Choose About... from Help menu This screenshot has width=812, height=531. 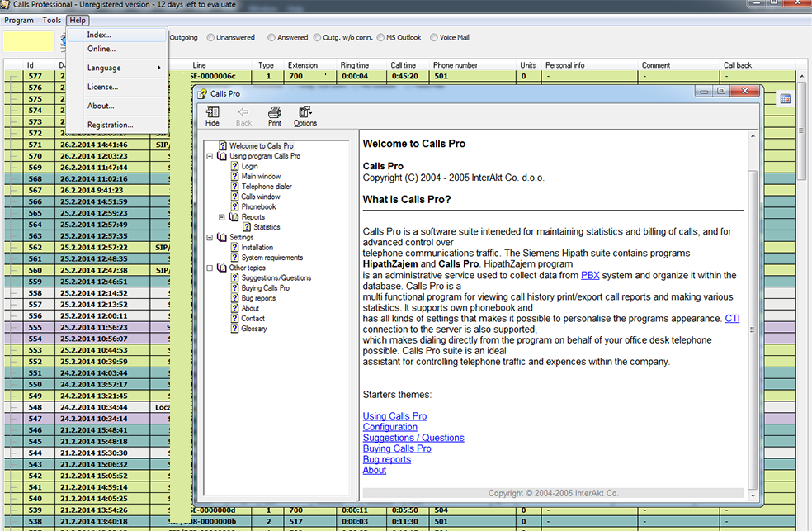coord(117,106)
